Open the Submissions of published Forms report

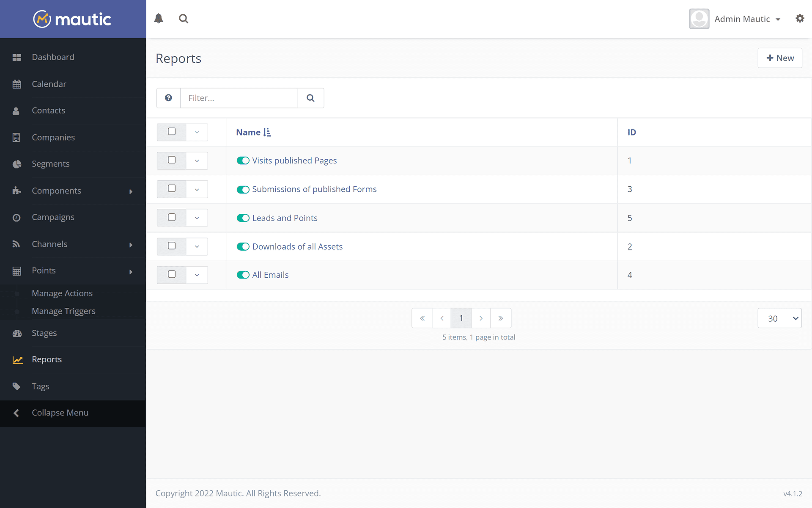pyautogui.click(x=315, y=188)
